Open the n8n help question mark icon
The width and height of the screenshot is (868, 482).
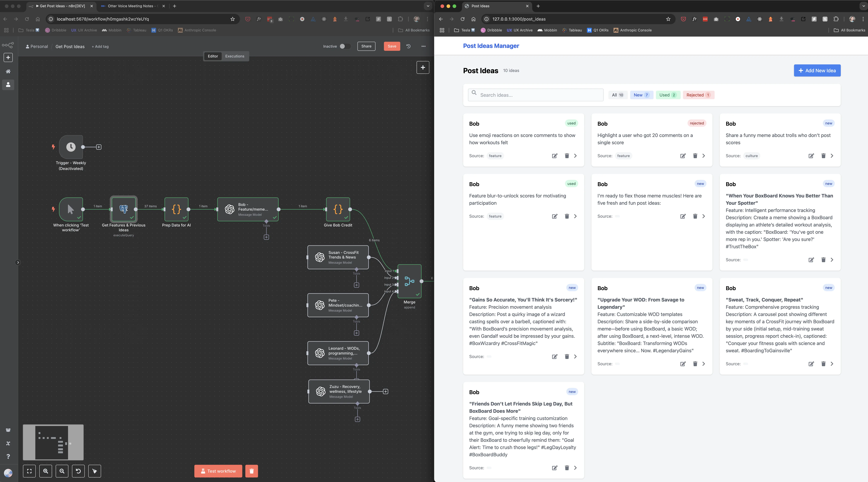click(8, 456)
